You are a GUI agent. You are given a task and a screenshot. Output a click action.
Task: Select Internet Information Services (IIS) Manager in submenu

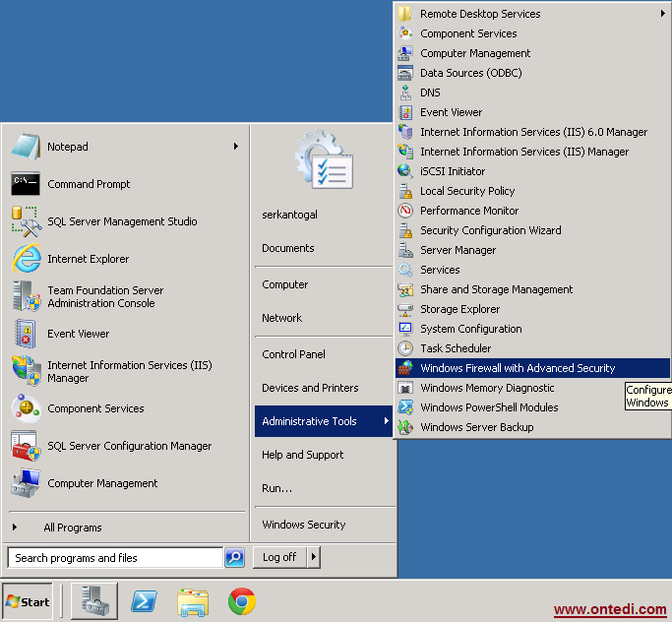click(532, 152)
